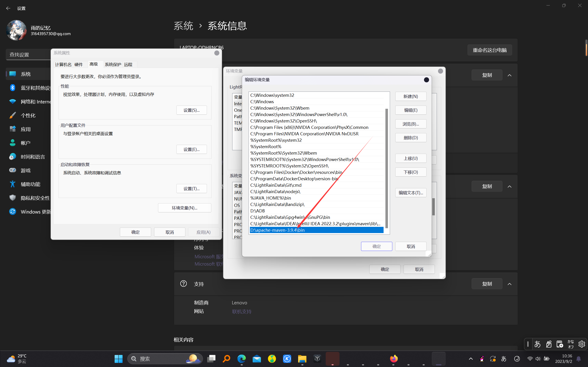Click the Bluetooth icon in settings sidebar
Screen dimensions: 588x367
coord(13,88)
